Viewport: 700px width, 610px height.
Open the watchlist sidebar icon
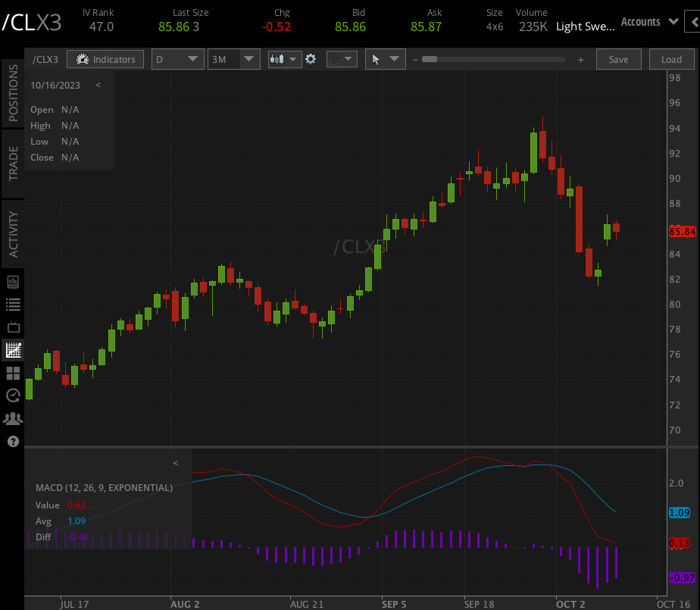pos(12,304)
